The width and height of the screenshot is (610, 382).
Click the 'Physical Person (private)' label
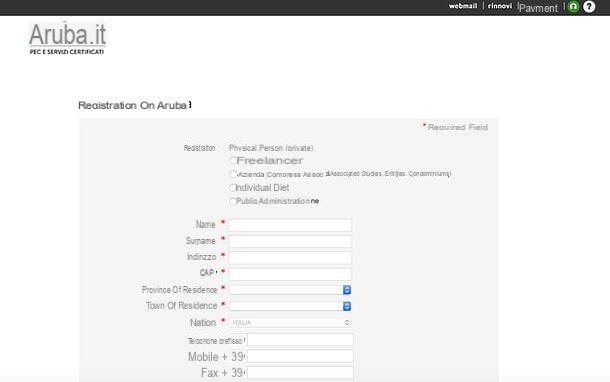click(x=271, y=148)
